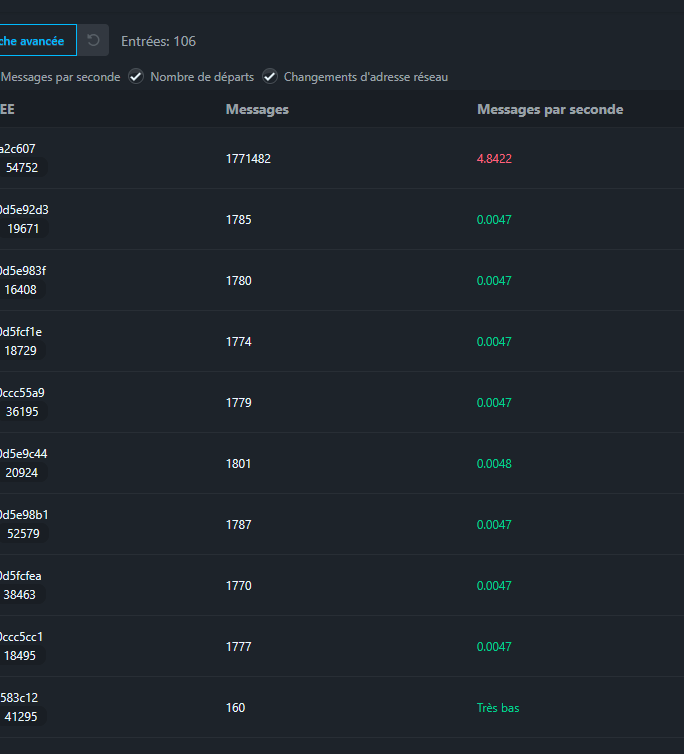Open the device entry ending a2c607

(18, 149)
